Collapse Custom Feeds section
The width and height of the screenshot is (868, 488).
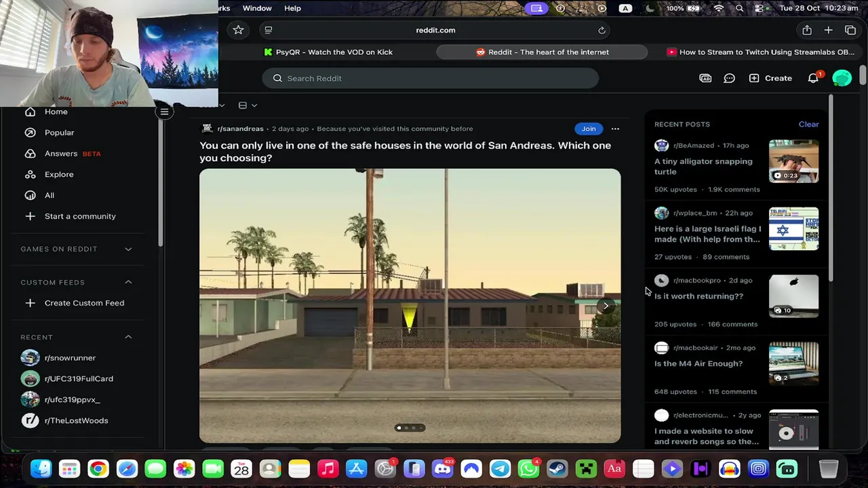(128, 282)
